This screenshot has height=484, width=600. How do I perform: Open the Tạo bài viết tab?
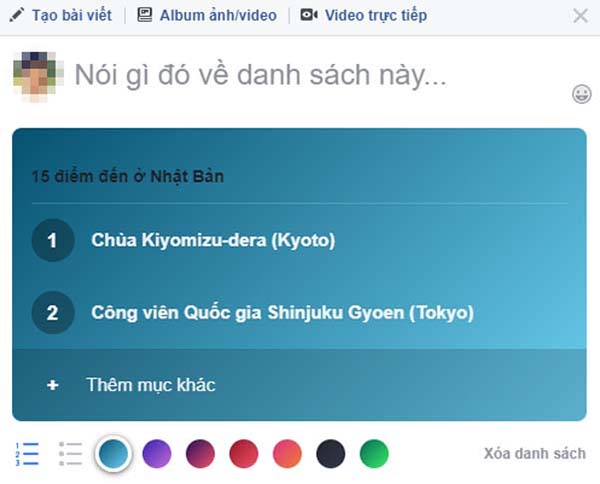tap(72, 16)
